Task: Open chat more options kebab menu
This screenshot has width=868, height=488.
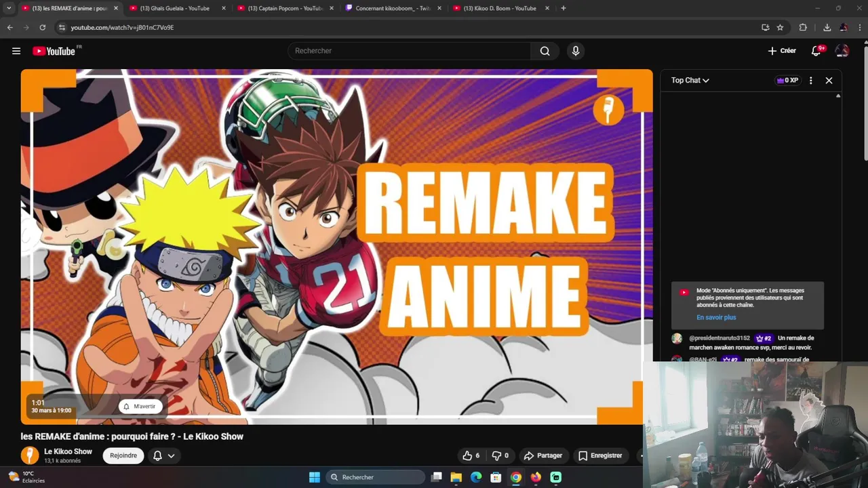Action: click(810, 80)
